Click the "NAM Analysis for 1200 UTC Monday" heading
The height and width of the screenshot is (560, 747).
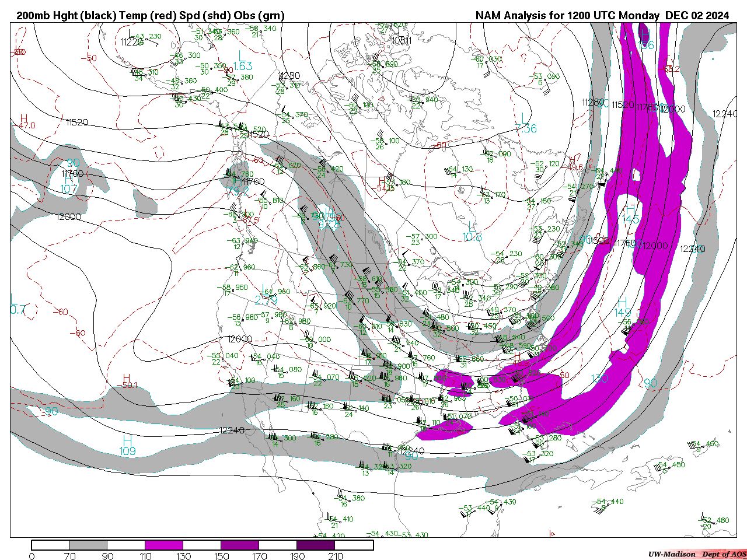coord(568,16)
